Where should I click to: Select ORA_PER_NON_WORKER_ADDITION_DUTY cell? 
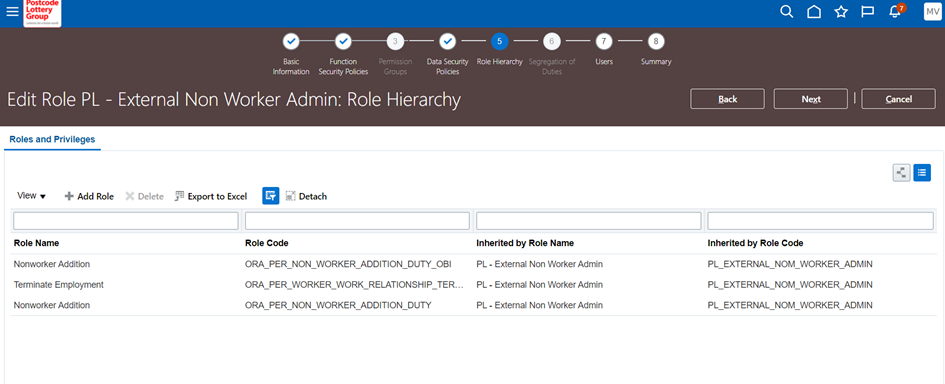pos(338,305)
